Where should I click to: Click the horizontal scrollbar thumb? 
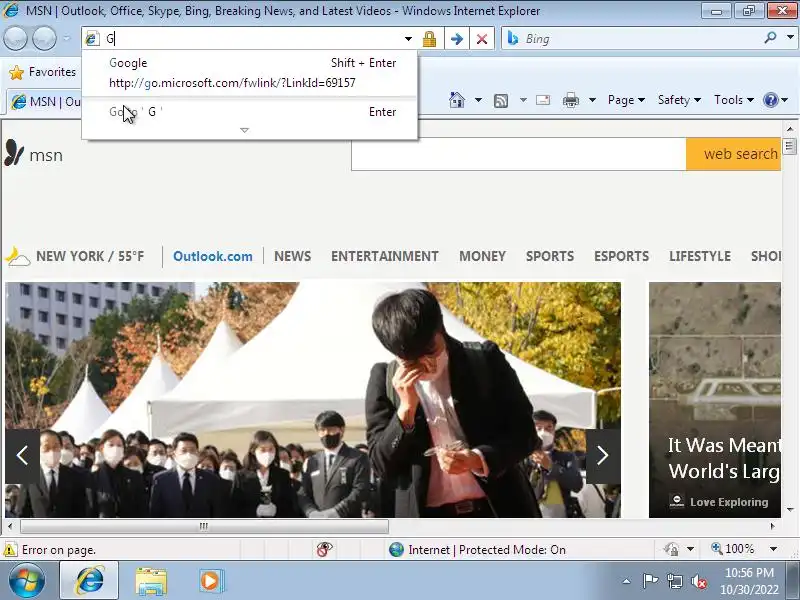(x=204, y=526)
